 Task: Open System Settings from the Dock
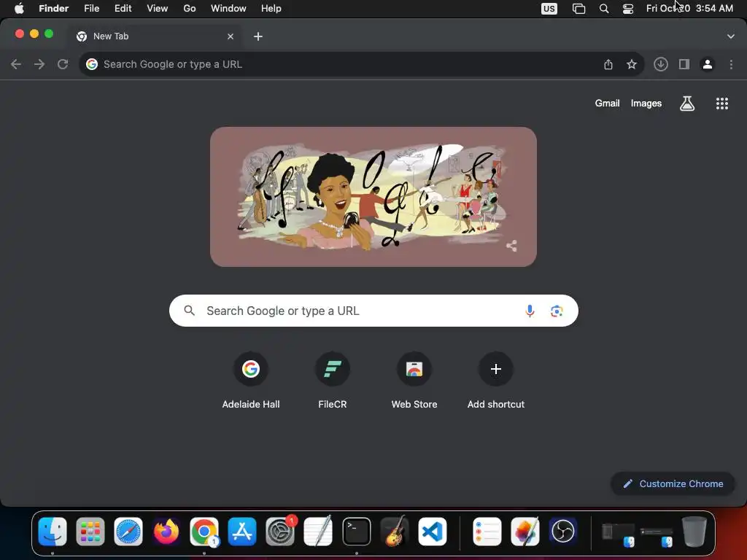280,532
